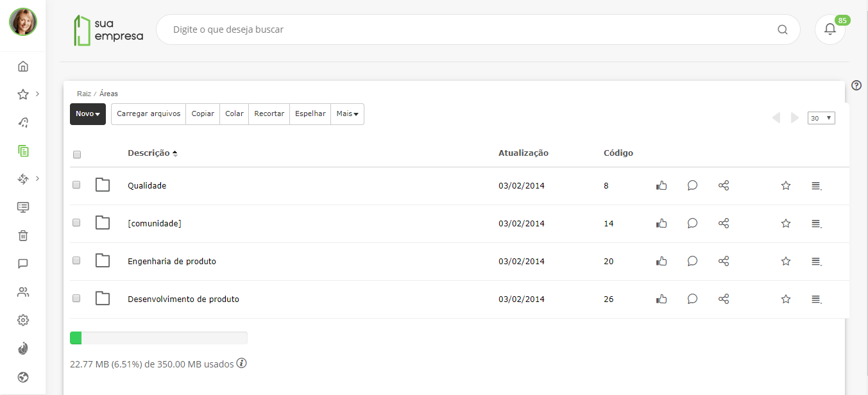Click the notifications bell icon
868x395 pixels.
tap(830, 29)
